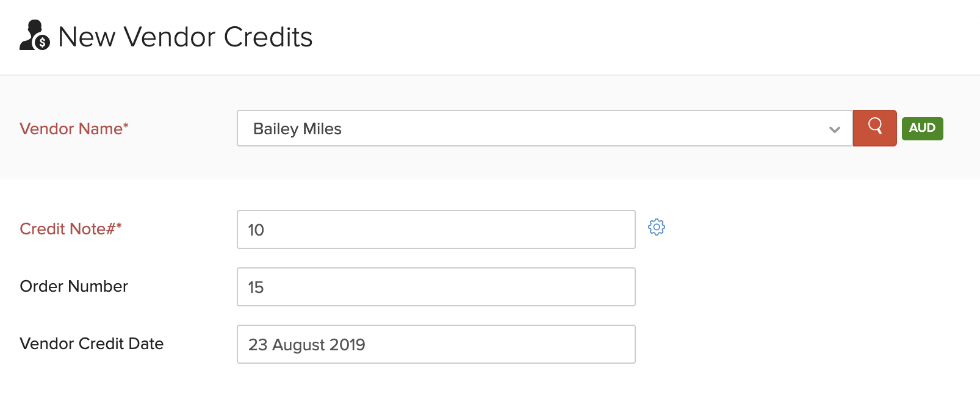The width and height of the screenshot is (980, 404).
Task: Click the Vendor Credit Date label
Action: 92,344
